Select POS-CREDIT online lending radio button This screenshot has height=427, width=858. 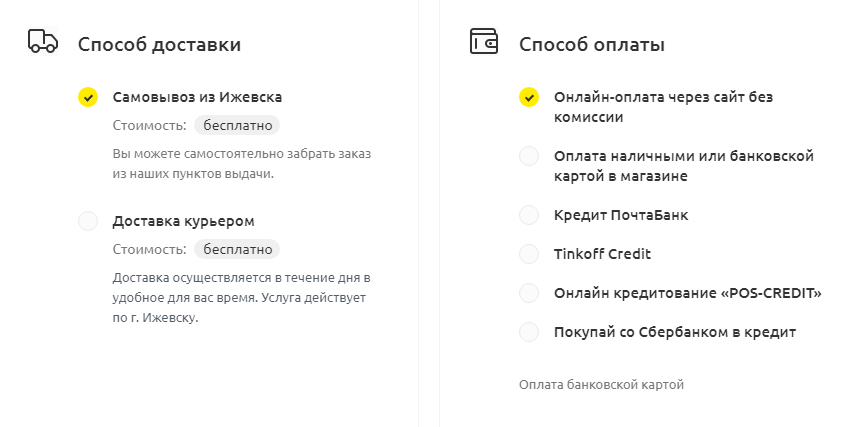pyautogui.click(x=529, y=293)
